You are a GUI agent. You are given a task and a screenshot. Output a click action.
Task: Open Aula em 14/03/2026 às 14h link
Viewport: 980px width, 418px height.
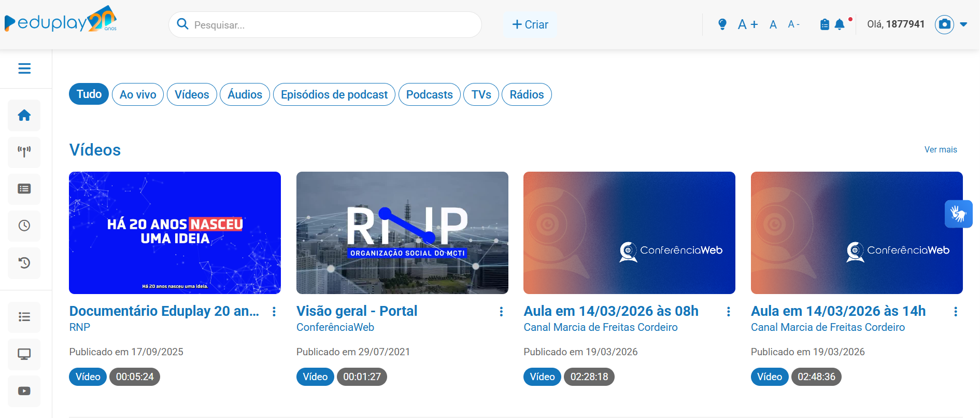tap(838, 311)
